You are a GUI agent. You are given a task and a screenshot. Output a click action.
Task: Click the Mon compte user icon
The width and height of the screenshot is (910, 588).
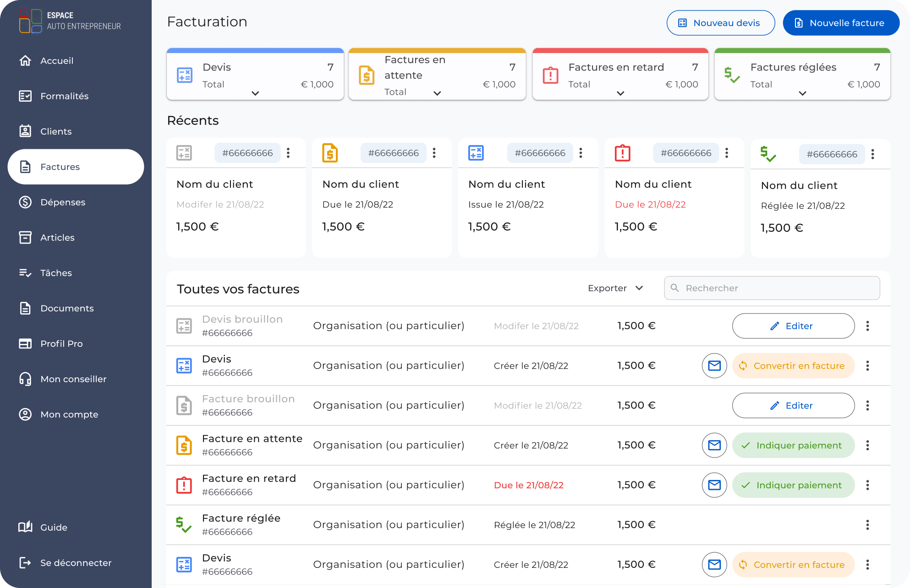pyautogui.click(x=25, y=414)
